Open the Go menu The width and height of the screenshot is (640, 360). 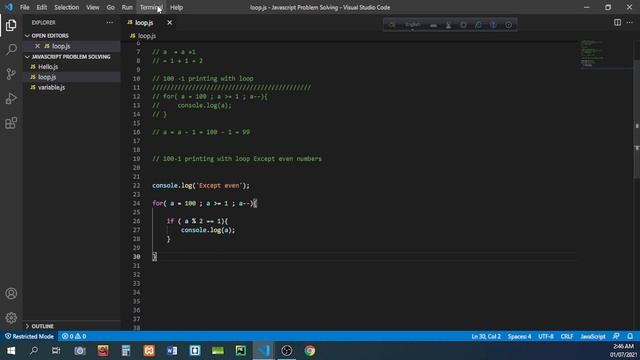111,7
